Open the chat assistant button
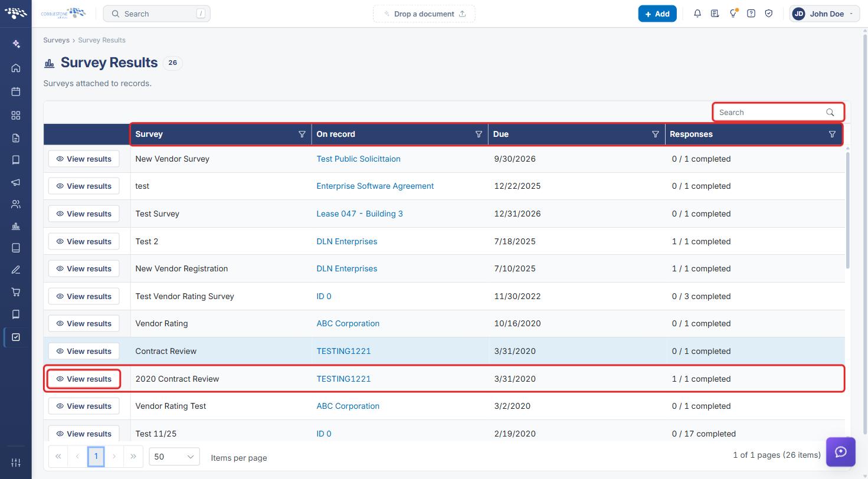868x479 pixels. [x=841, y=452]
